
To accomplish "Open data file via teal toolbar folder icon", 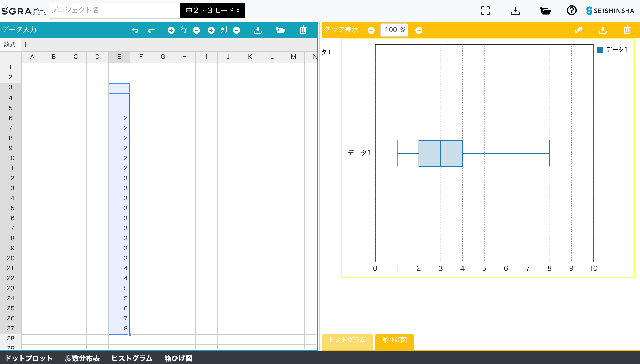I will [281, 30].
